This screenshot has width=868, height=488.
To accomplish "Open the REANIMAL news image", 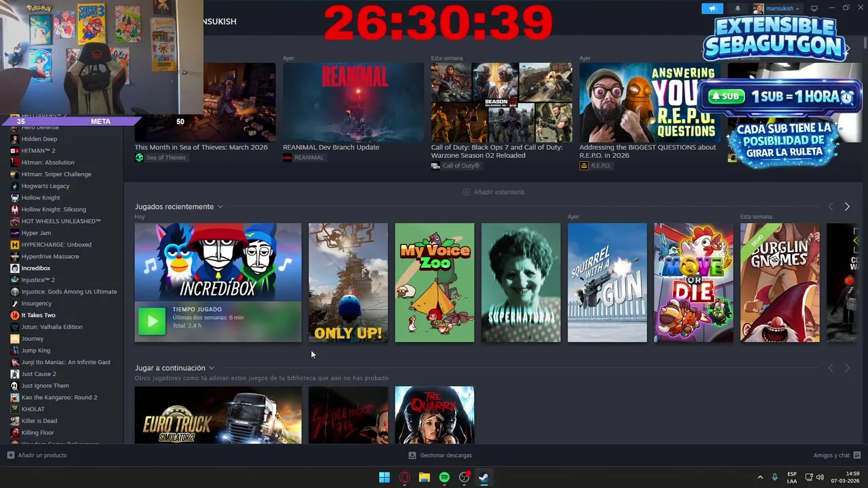I will pos(353,102).
